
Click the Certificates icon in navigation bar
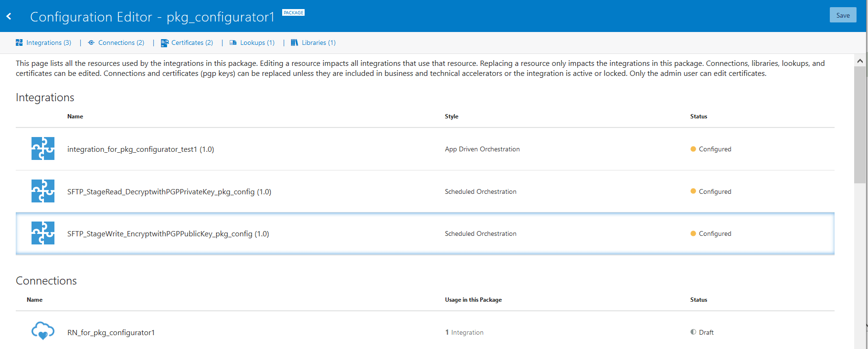[x=165, y=43]
